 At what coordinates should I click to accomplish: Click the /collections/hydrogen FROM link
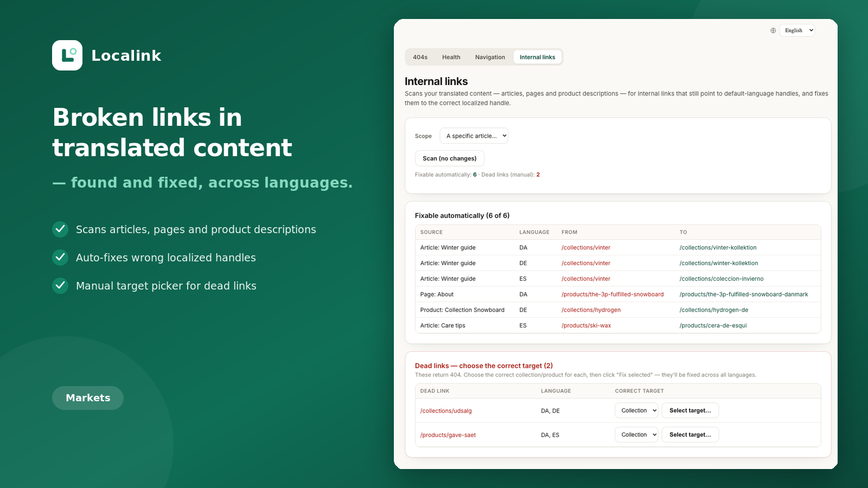click(591, 310)
